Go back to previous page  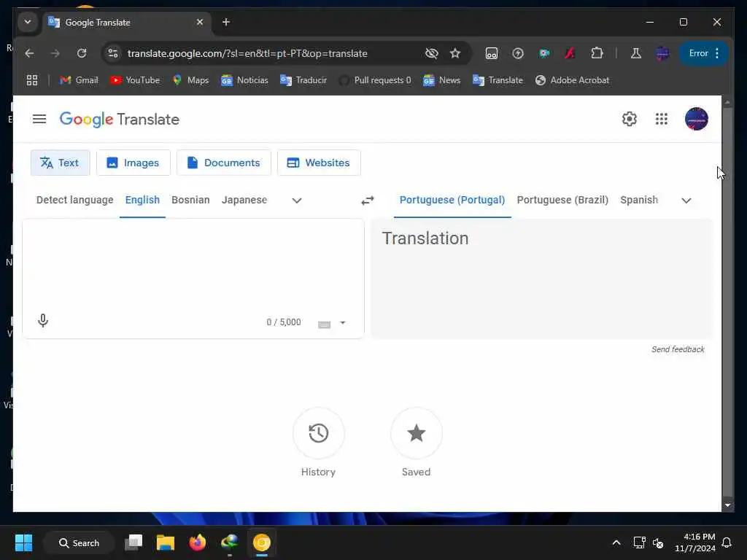pos(29,53)
